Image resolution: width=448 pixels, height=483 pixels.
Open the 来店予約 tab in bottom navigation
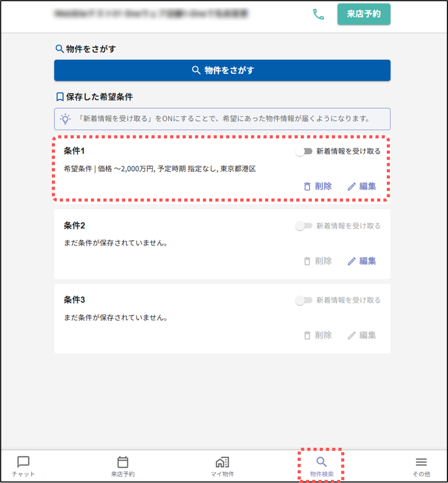123,466
